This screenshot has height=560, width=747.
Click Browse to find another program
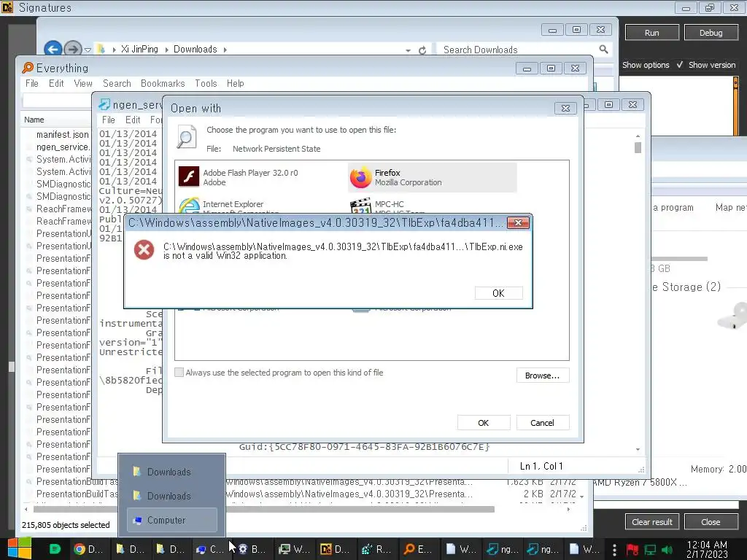(542, 376)
